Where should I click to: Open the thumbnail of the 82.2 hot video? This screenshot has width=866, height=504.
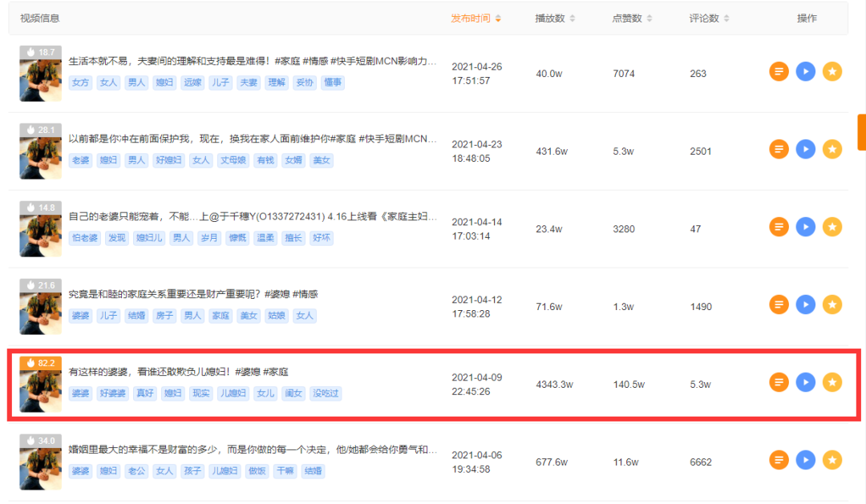(x=40, y=384)
